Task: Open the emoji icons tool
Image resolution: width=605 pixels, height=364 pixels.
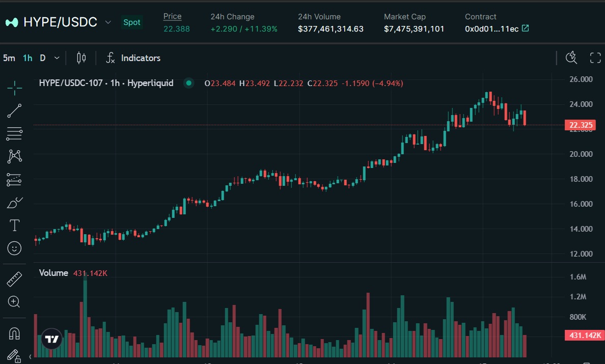Action: tap(15, 248)
